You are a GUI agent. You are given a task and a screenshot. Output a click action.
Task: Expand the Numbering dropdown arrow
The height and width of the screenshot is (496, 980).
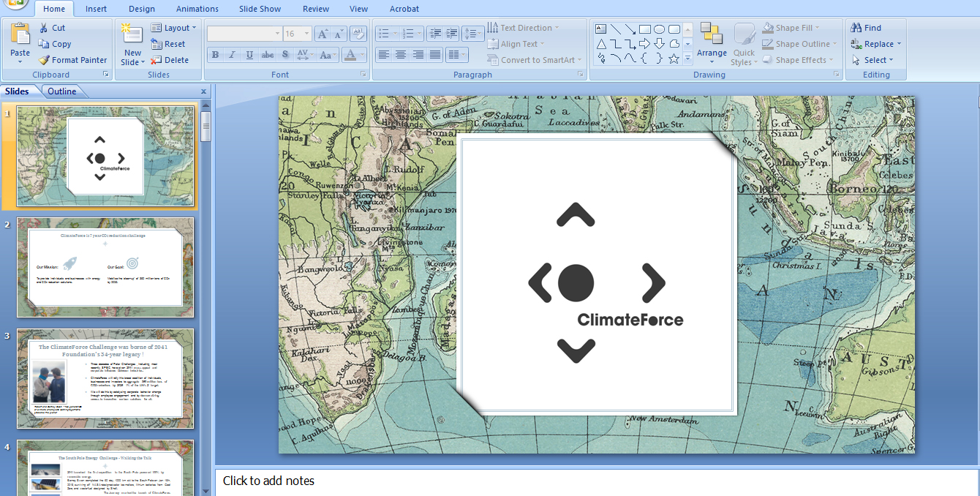coord(419,34)
